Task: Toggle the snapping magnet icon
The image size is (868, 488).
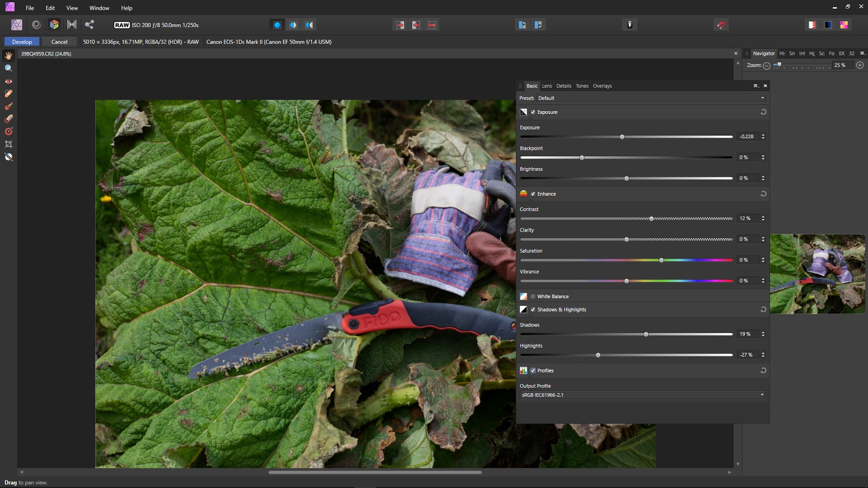Action: (x=720, y=24)
